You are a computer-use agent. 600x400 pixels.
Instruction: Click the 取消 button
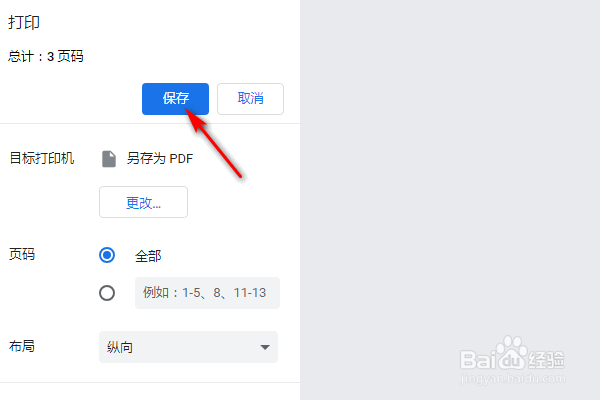(250, 99)
